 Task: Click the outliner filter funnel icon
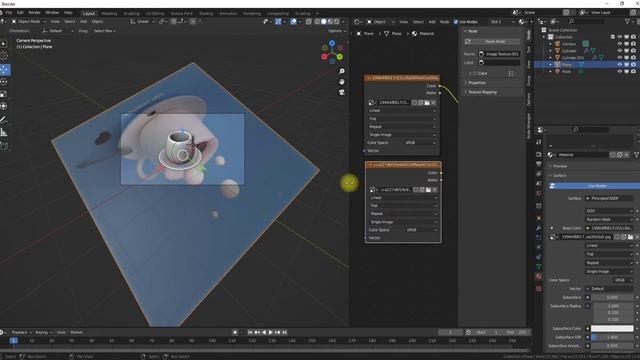(627, 21)
